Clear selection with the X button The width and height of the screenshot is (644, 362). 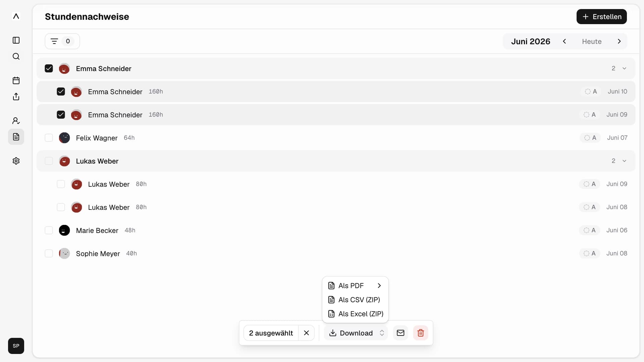pyautogui.click(x=306, y=333)
